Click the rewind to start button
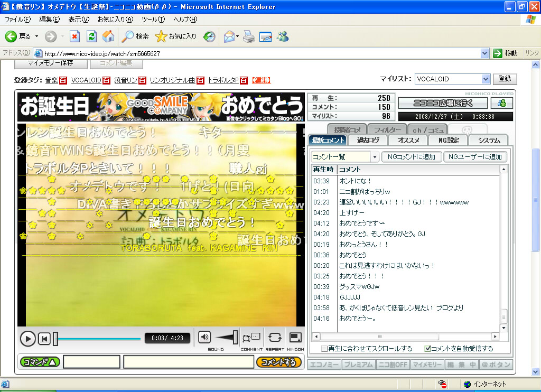This screenshot has width=541, height=392. [44, 339]
